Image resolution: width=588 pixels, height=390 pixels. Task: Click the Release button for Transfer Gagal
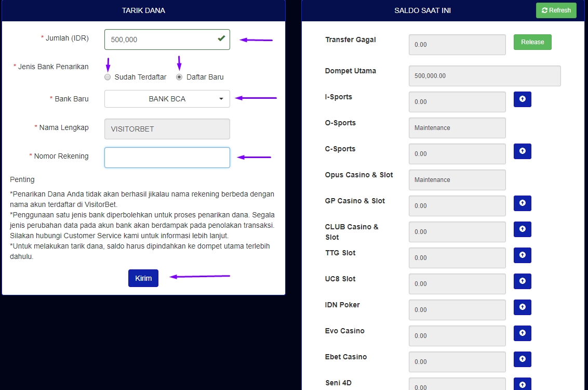point(532,42)
